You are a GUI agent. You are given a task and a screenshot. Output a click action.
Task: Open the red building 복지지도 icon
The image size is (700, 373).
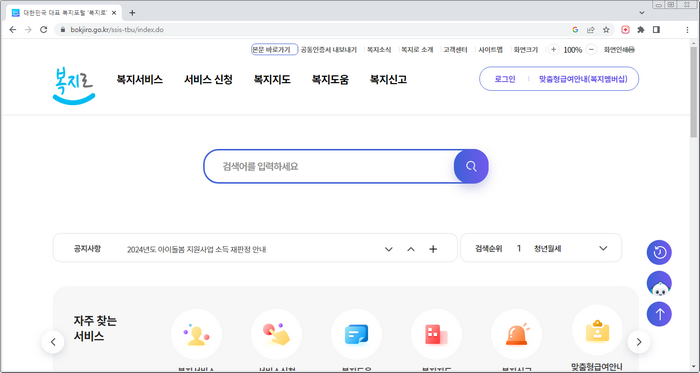[436, 334]
